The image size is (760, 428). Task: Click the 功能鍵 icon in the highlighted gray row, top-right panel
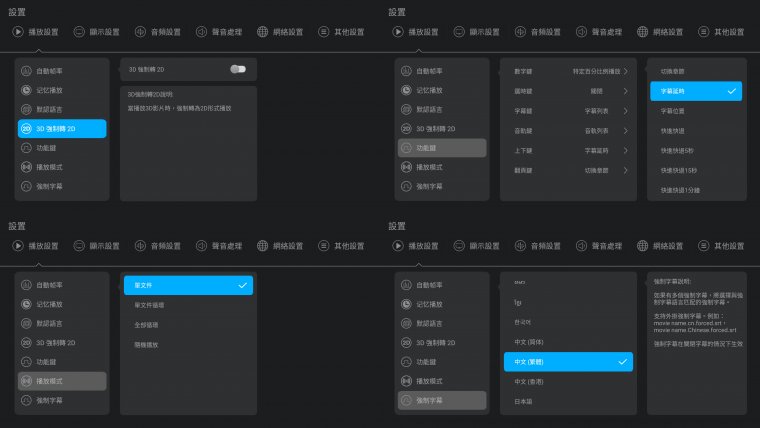(406, 148)
